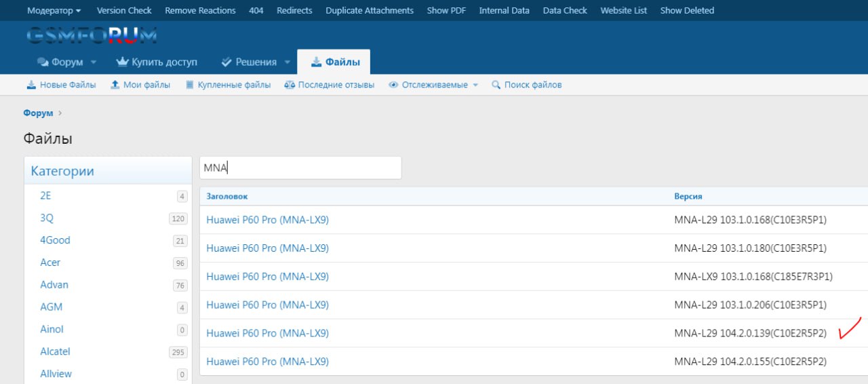
Task: Click version text MNA-LX9 103.1.0.168(C185E7R3P1)
Action: (x=753, y=277)
